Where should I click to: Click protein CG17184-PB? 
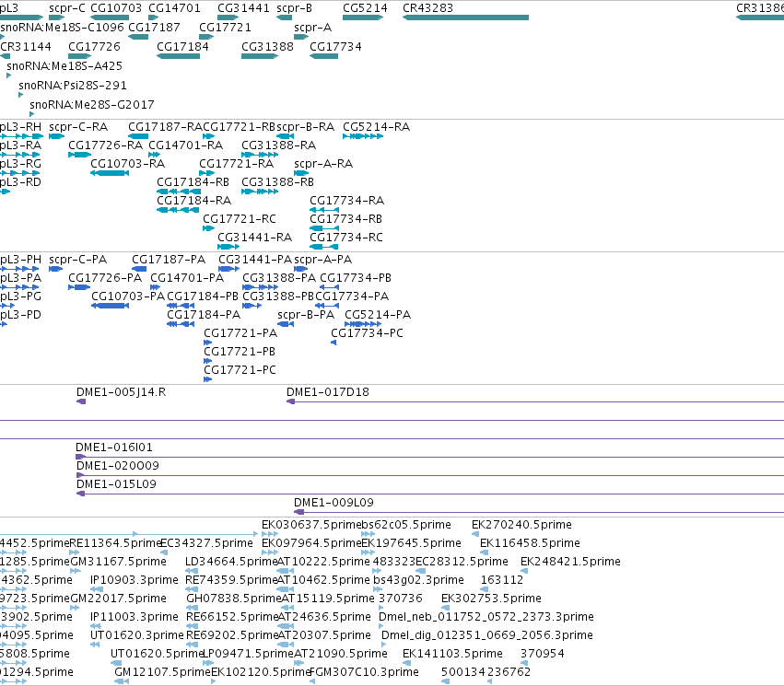pos(181,306)
